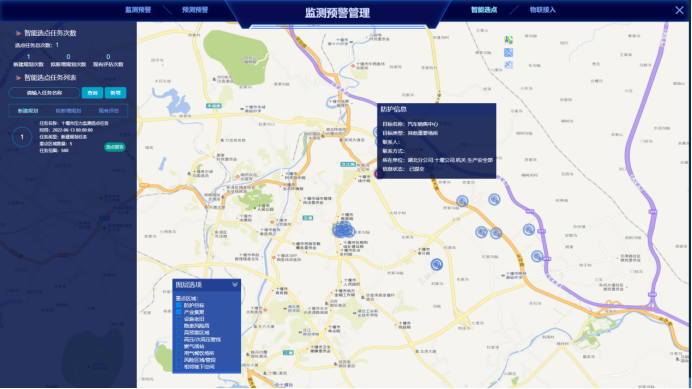
Task: Uncheck the 产业集聚 layer checkbox
Action: point(179,312)
